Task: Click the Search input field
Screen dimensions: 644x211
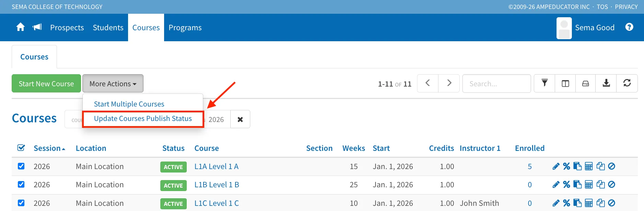Action: pos(497,84)
